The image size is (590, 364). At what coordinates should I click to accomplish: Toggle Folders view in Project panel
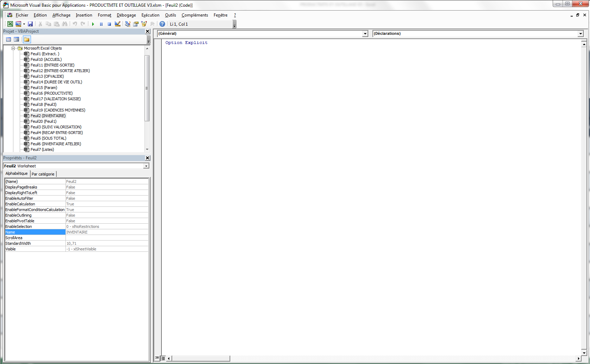(x=27, y=39)
